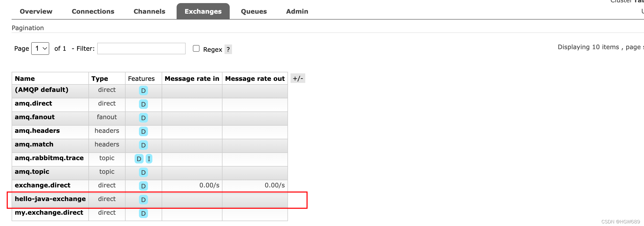
Task: Click the Regex help question mark
Action: [x=228, y=49]
